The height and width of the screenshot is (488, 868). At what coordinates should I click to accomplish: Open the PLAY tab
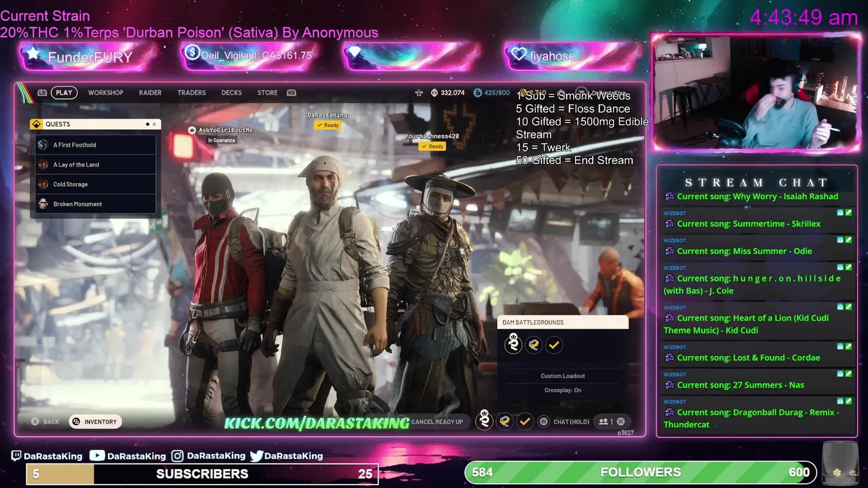pos(64,93)
